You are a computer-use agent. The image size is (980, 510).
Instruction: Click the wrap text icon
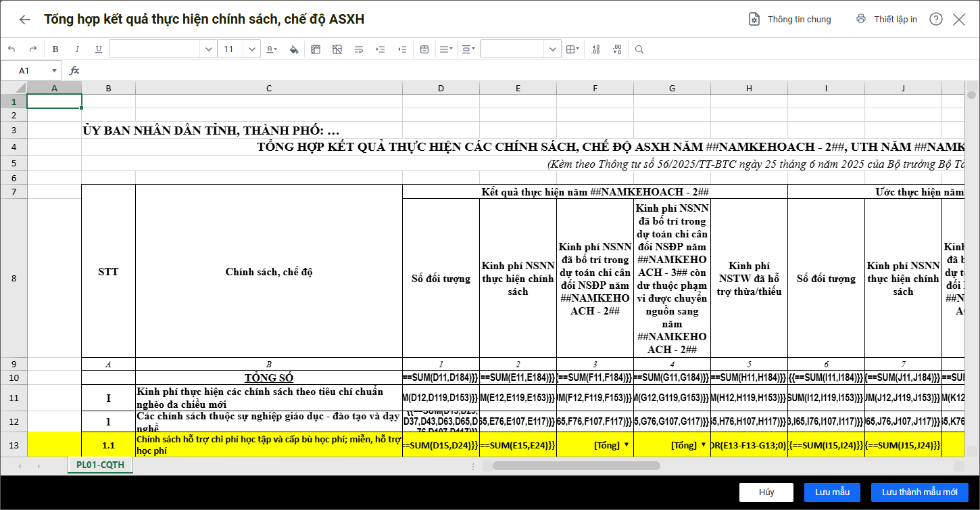point(359,49)
